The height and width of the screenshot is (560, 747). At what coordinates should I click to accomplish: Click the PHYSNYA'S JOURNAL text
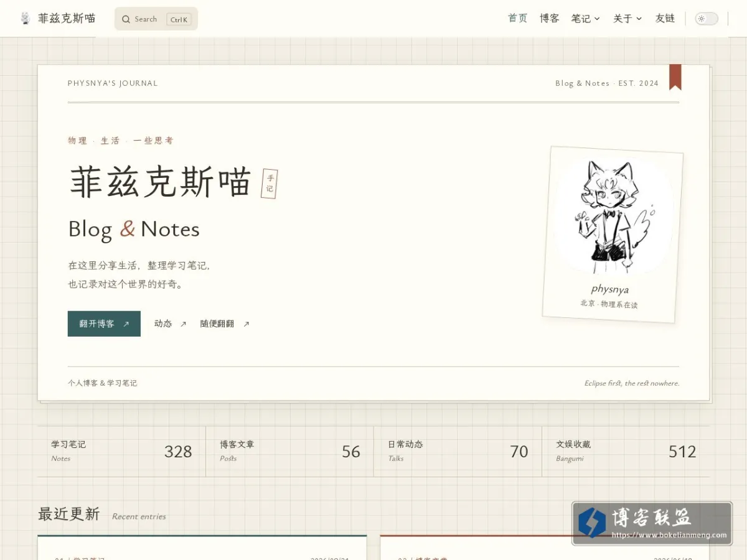pyautogui.click(x=113, y=83)
